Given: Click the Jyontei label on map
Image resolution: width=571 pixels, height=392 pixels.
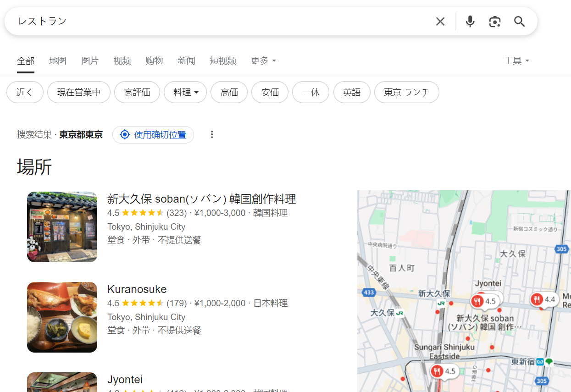Looking at the screenshot, I should [x=488, y=283].
